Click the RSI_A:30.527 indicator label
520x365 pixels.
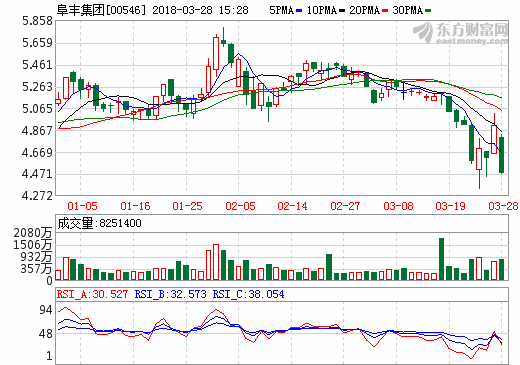(92, 294)
